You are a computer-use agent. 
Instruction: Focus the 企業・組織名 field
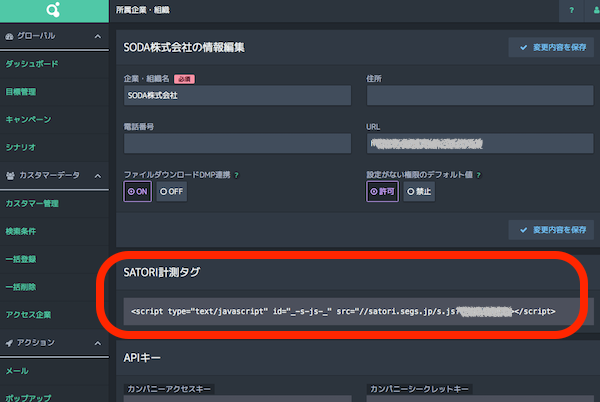237,95
